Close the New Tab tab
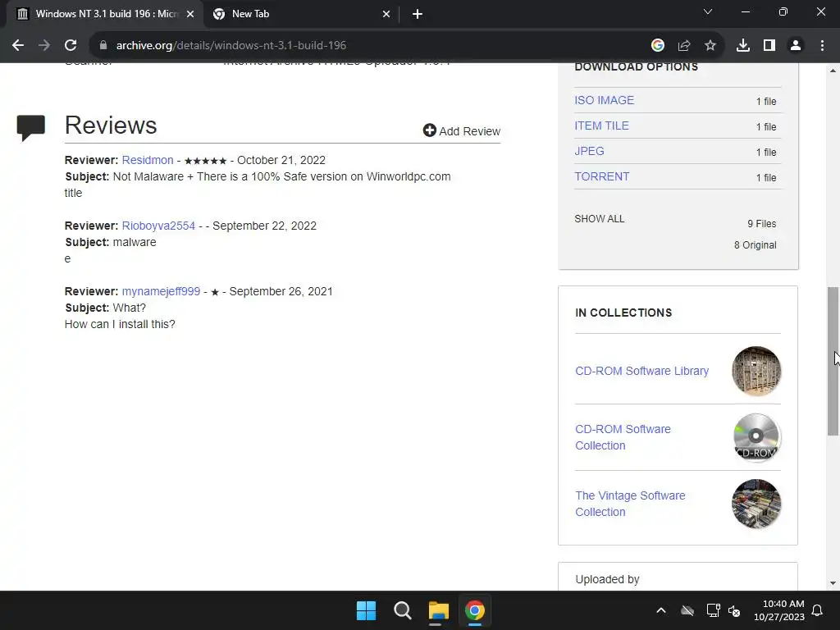This screenshot has height=630, width=840. tap(386, 15)
